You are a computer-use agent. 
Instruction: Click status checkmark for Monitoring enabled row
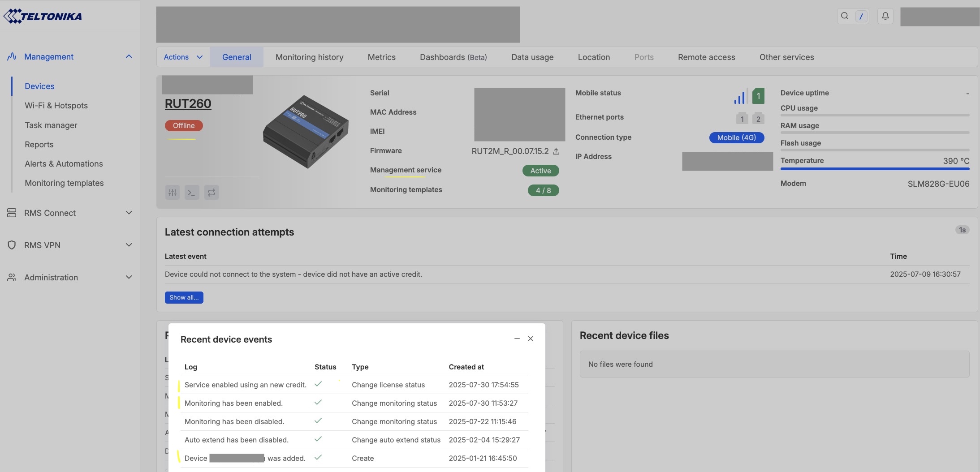tap(318, 403)
